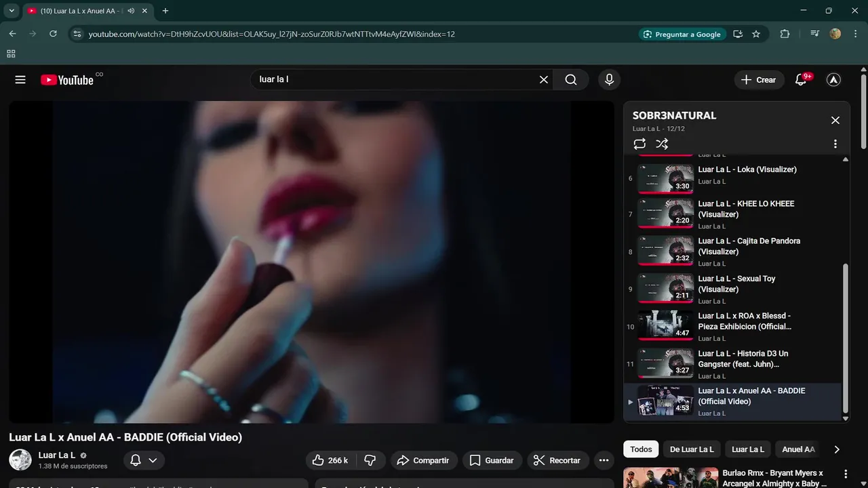Click the KHEE LO KHEEE 2:20 thumbnail
Screen dimensions: 868x488
tap(665, 214)
